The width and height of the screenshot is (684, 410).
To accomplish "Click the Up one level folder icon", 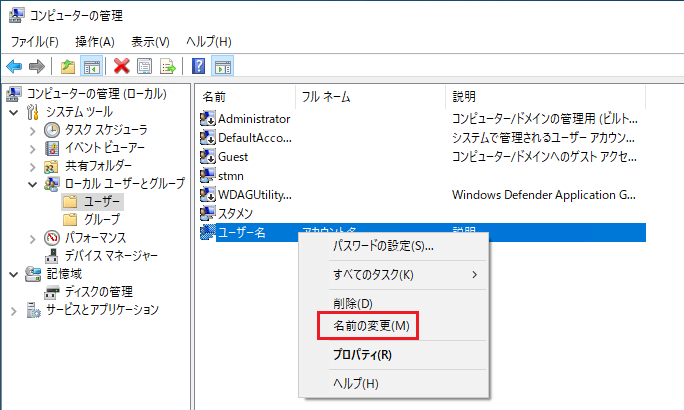I will coord(68,66).
